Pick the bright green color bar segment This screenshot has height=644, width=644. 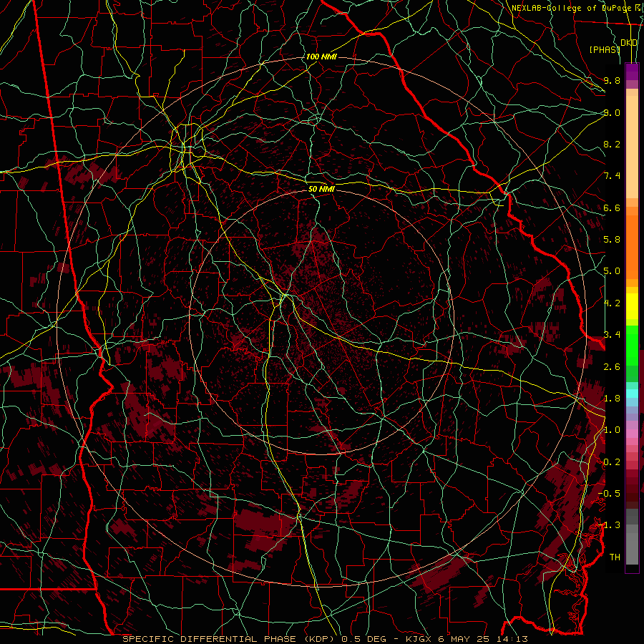click(632, 346)
